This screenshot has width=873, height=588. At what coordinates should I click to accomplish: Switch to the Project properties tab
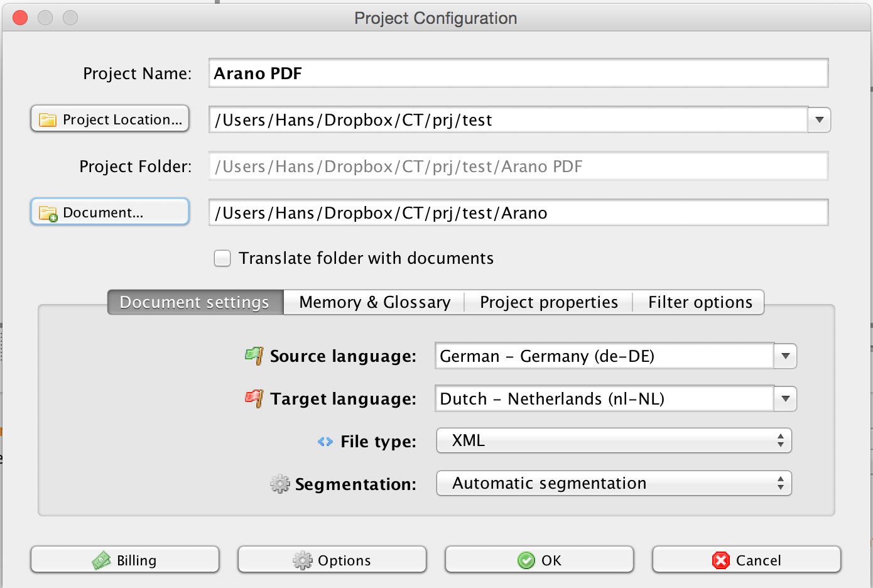coord(548,302)
